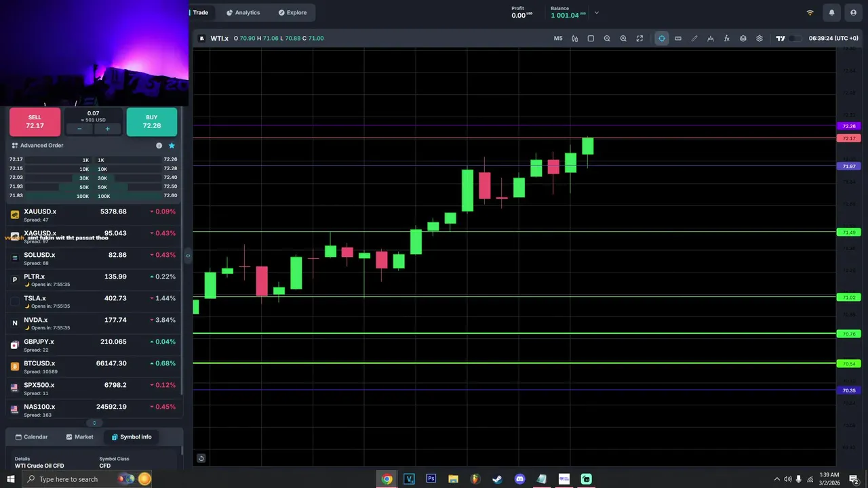
Task: Decrease lot size with minus button
Action: tap(79, 129)
